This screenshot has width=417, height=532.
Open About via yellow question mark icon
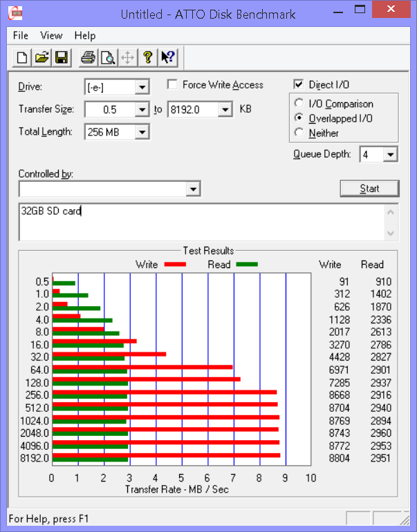coord(148,57)
